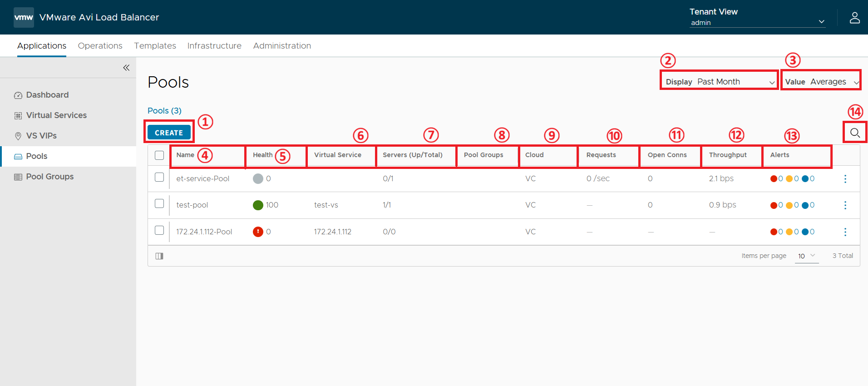The width and height of the screenshot is (868, 386).
Task: Click the CREATE button
Action: tap(169, 133)
